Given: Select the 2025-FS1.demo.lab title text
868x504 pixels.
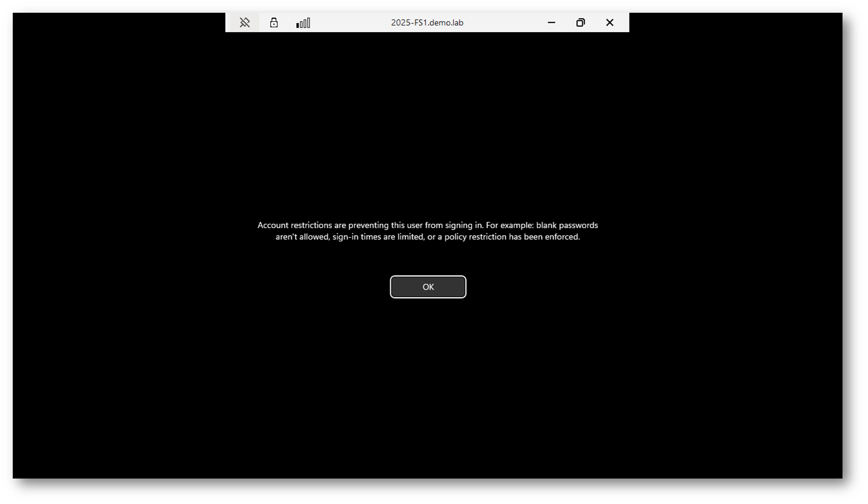Looking at the screenshot, I should (427, 22).
